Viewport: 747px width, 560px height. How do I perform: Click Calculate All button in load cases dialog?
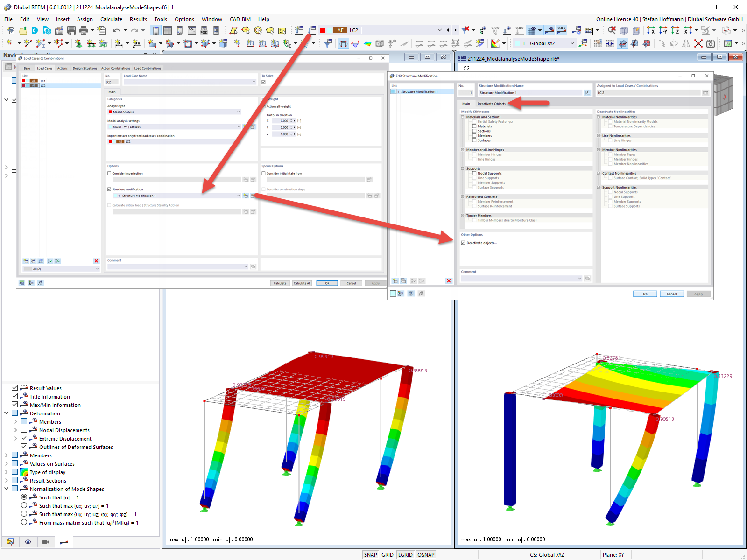(x=302, y=283)
